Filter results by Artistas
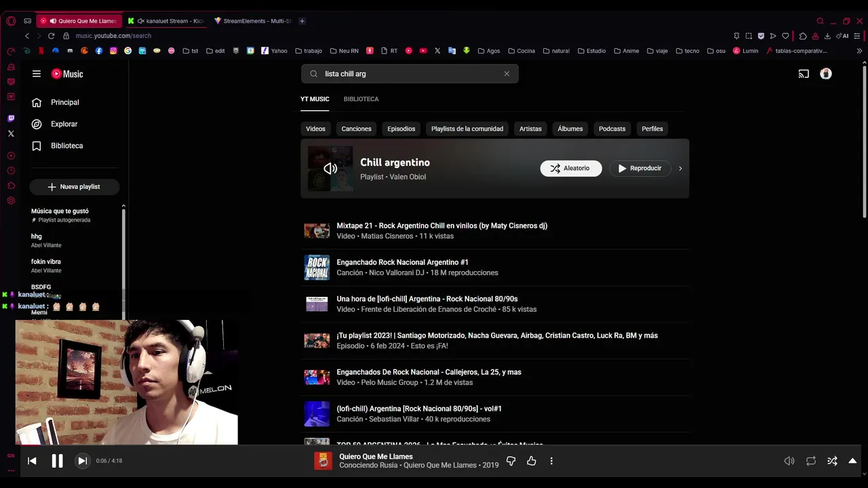The image size is (868, 488). (x=530, y=129)
